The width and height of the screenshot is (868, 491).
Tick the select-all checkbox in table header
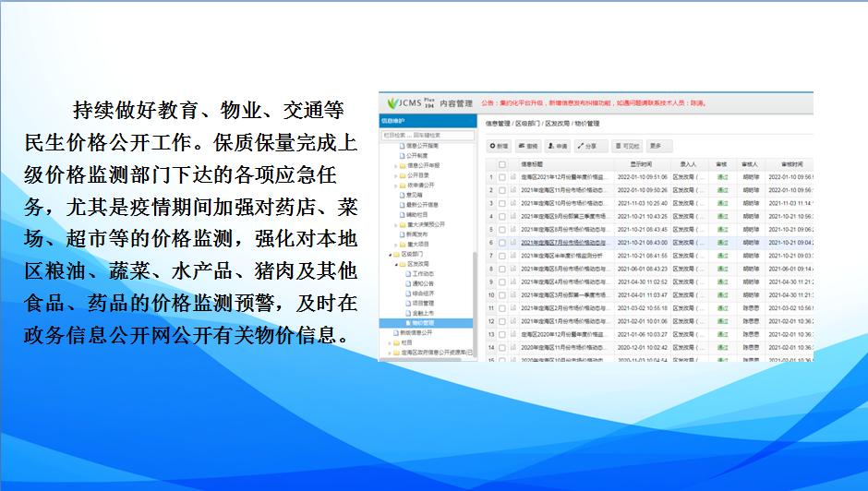501,162
